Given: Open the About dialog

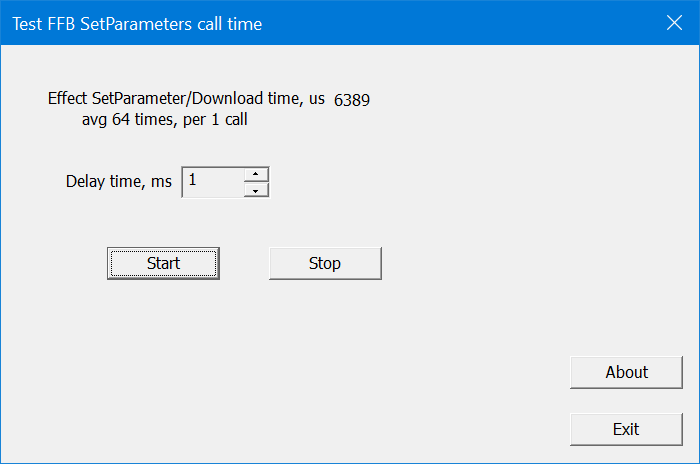Looking at the screenshot, I should 626,372.
